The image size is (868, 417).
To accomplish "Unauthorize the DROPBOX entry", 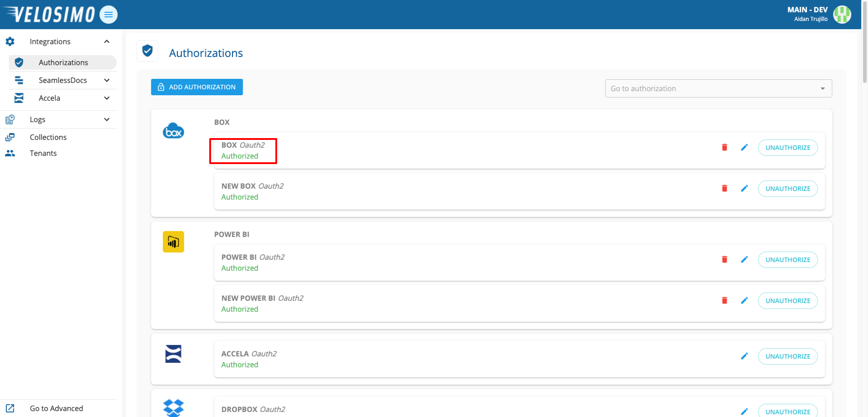I will [788, 411].
